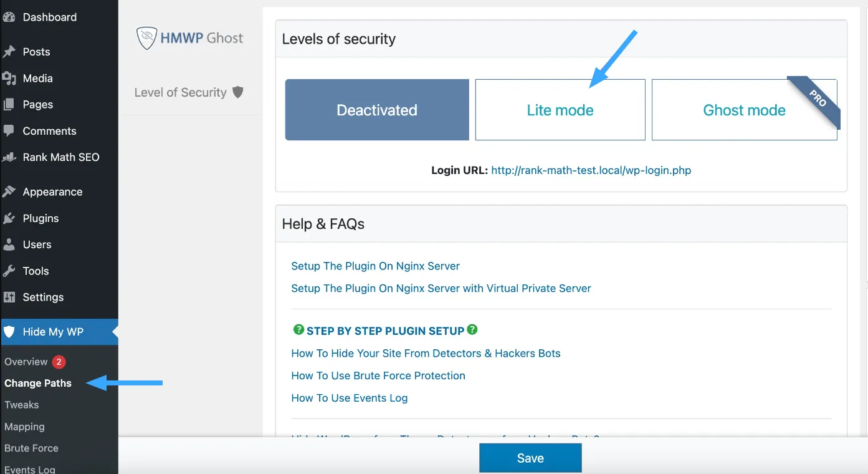
Task: Click the Plugins plug icon
Action: click(x=9, y=218)
